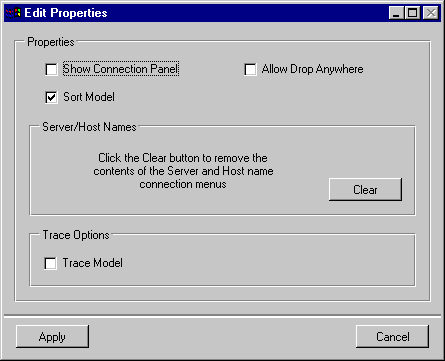Apply the property changes
The width and height of the screenshot is (445, 361).
click(x=52, y=337)
